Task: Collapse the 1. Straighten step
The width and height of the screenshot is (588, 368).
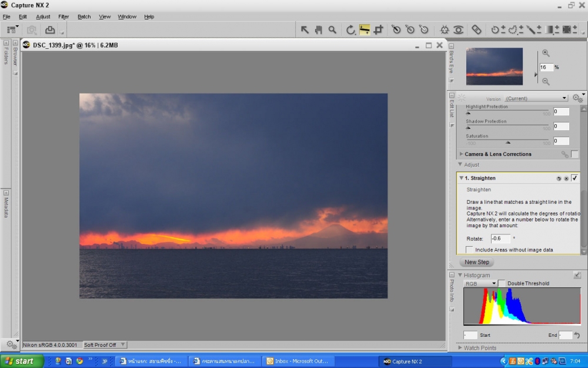Action: pos(461,178)
